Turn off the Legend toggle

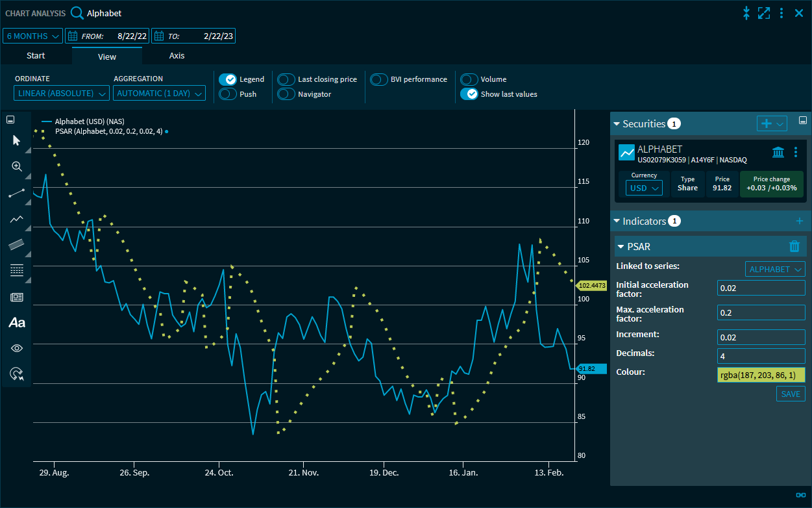click(x=228, y=79)
